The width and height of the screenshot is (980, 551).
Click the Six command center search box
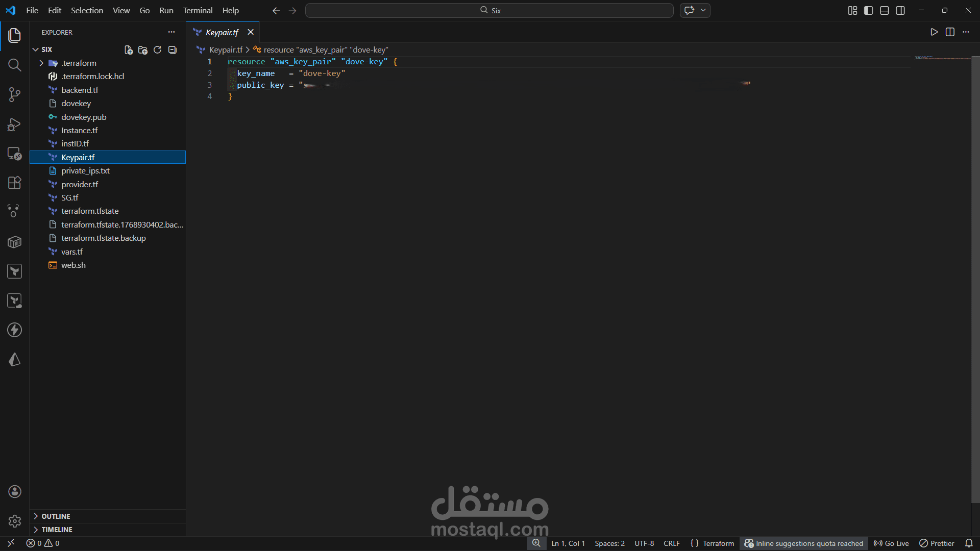(x=489, y=10)
